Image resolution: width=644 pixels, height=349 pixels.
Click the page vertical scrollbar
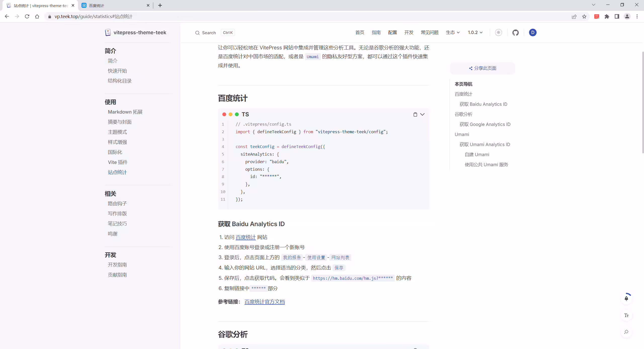click(642, 102)
